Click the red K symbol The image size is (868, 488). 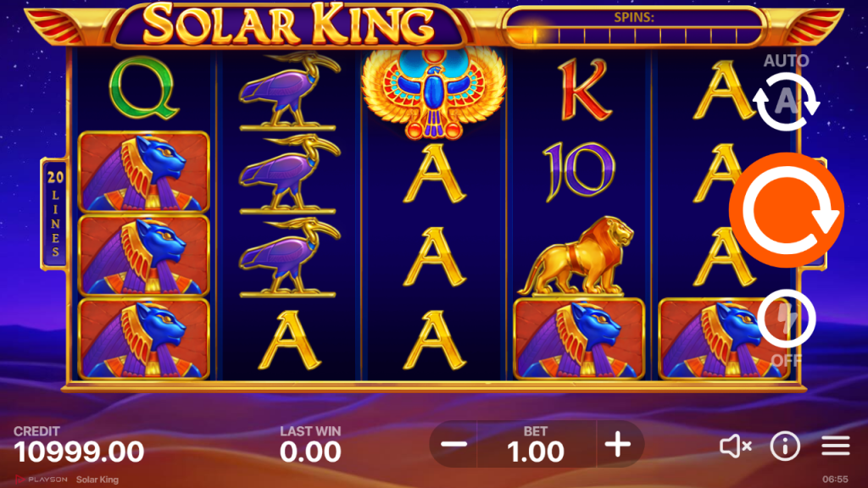tap(584, 90)
